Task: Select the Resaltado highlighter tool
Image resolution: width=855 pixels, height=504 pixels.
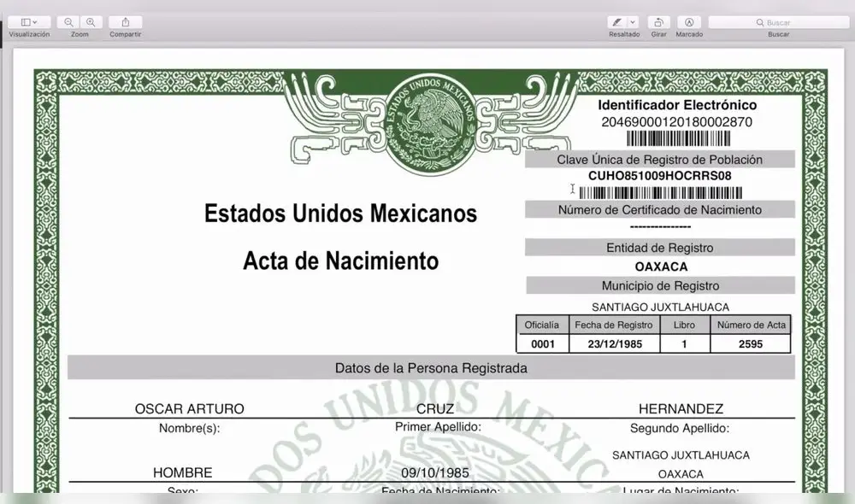Action: click(x=616, y=22)
